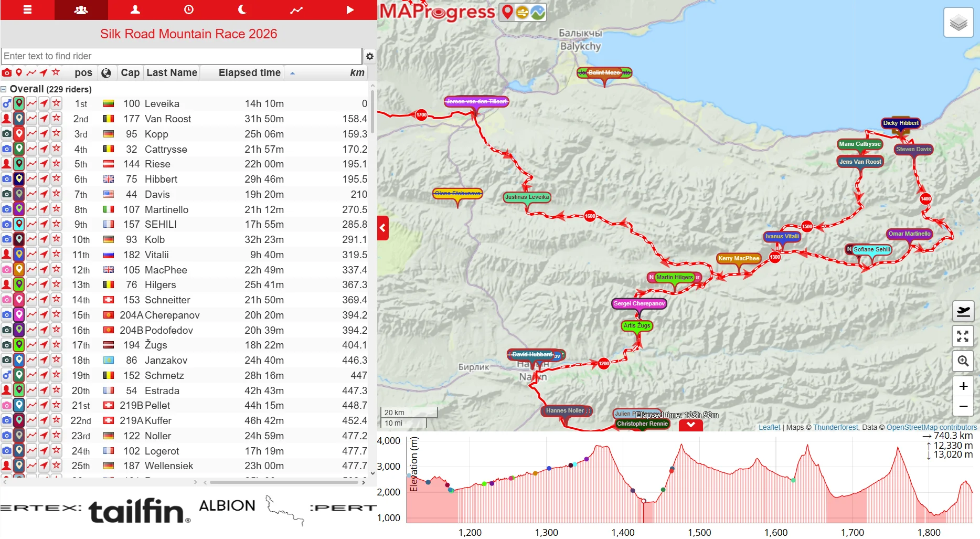This screenshot has width=980, height=539.
Task: Zoom in on the map
Action: click(x=963, y=386)
